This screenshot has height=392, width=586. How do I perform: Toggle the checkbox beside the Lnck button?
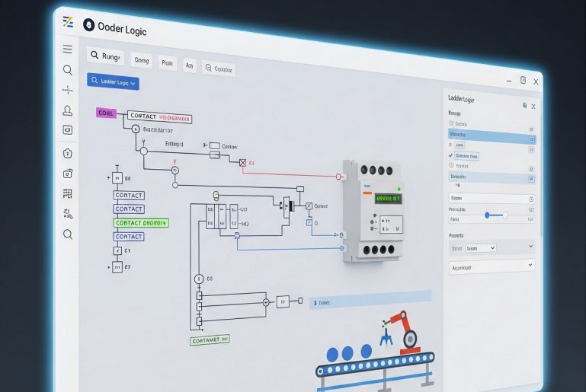click(x=450, y=144)
